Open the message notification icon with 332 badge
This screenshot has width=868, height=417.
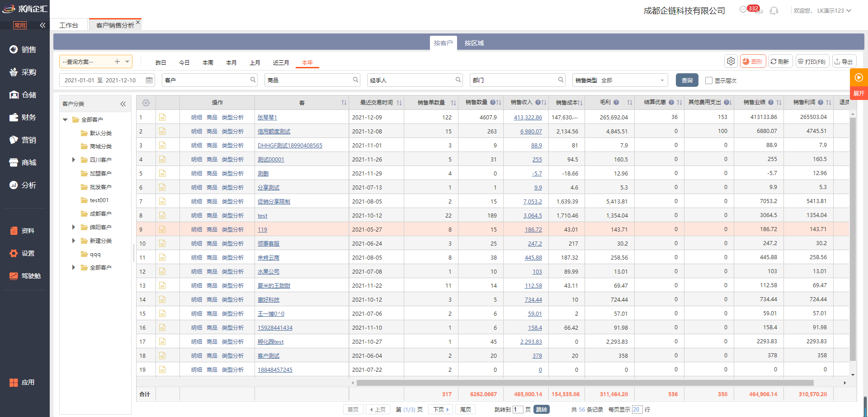coord(744,10)
